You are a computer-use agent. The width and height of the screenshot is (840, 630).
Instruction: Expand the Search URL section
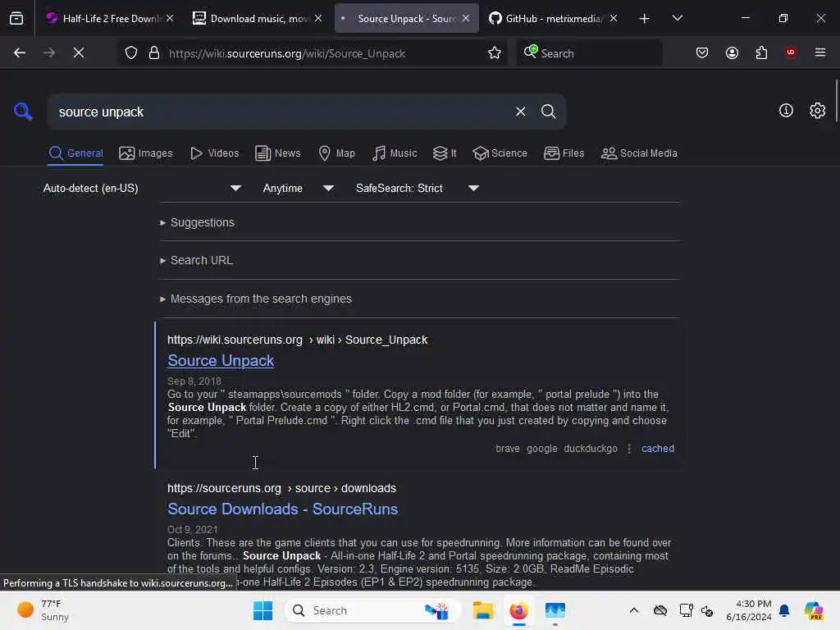tap(196, 260)
